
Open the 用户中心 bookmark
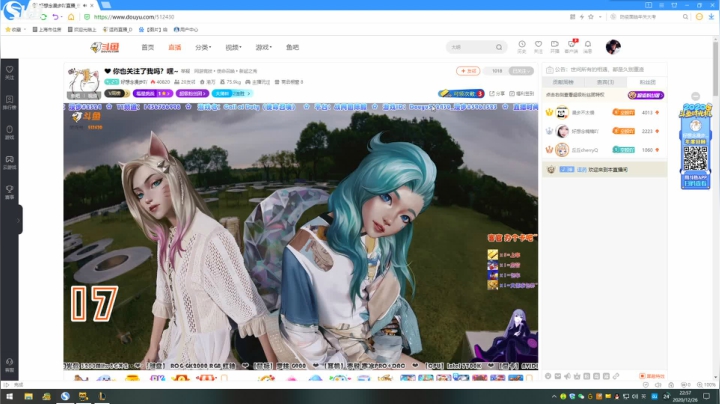[x=186, y=29]
